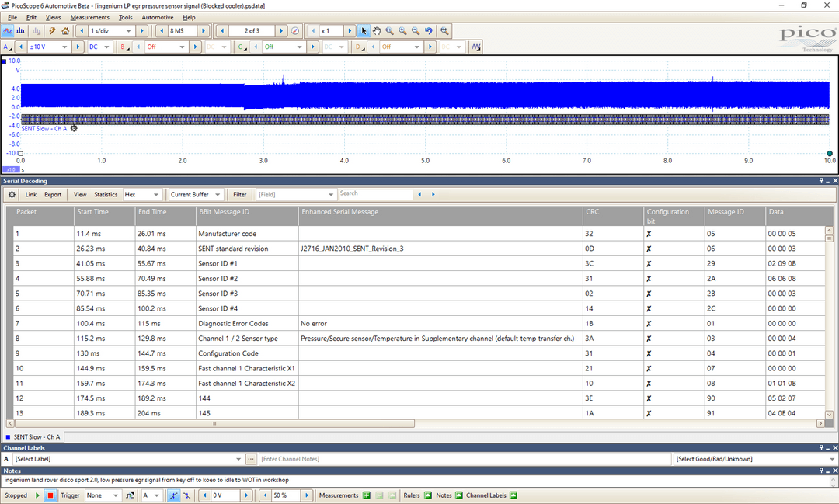Click the home icon in toolbar
Screen dimensions: 839x504
(x=65, y=31)
